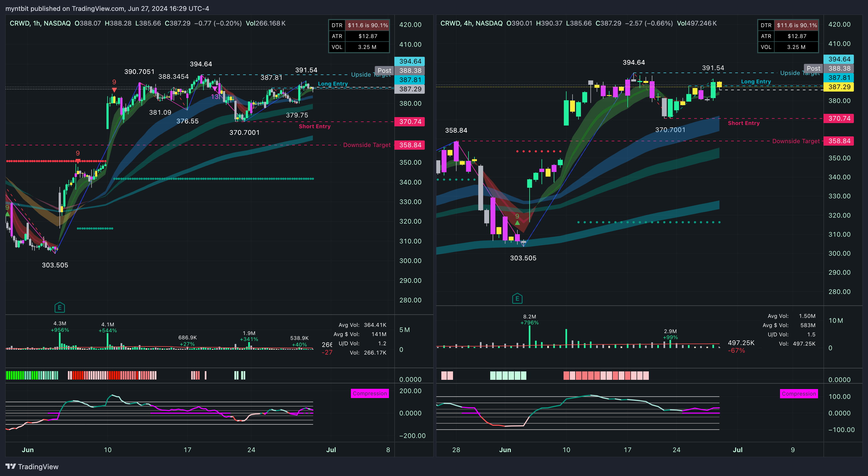Click the Long Entry label on 1h chart
868x476 pixels.
pos(333,84)
